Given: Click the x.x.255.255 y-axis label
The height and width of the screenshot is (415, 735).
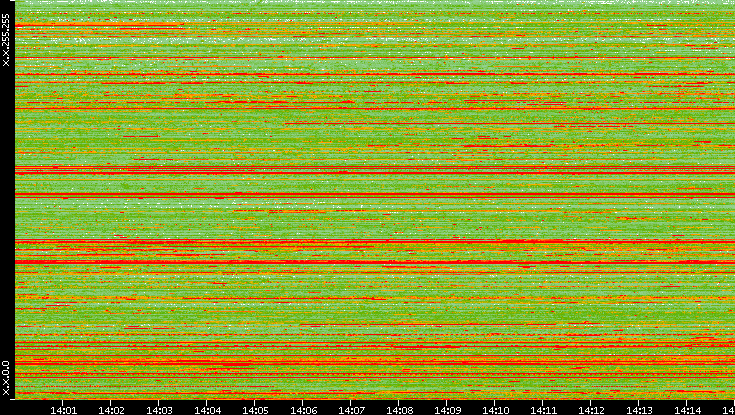Looking at the screenshot, I should coord(6,40).
